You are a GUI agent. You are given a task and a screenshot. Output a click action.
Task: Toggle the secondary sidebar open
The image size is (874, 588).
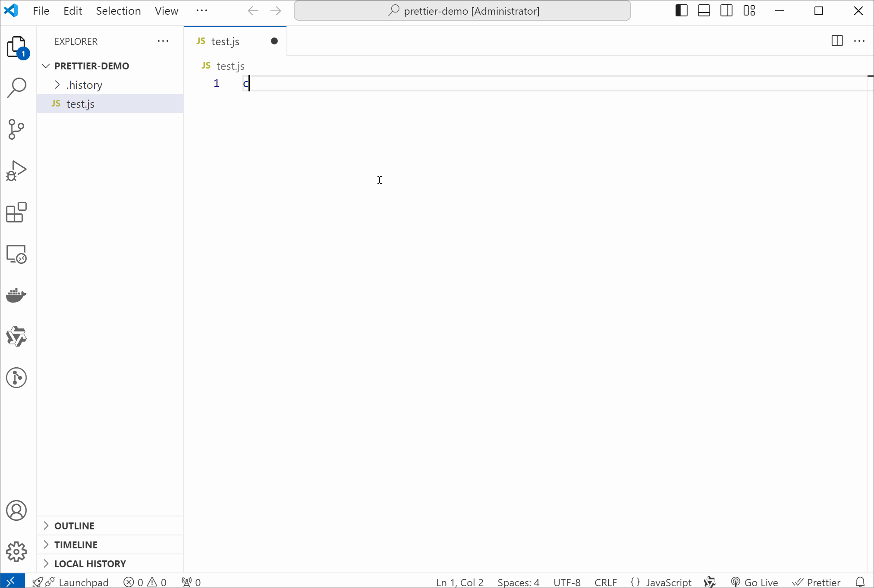[726, 10]
